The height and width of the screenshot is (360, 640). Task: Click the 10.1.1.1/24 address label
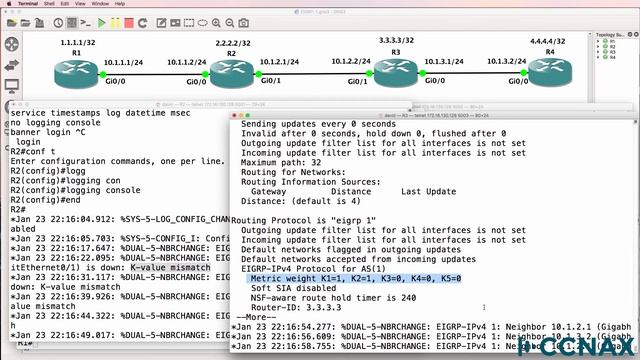[123, 62]
